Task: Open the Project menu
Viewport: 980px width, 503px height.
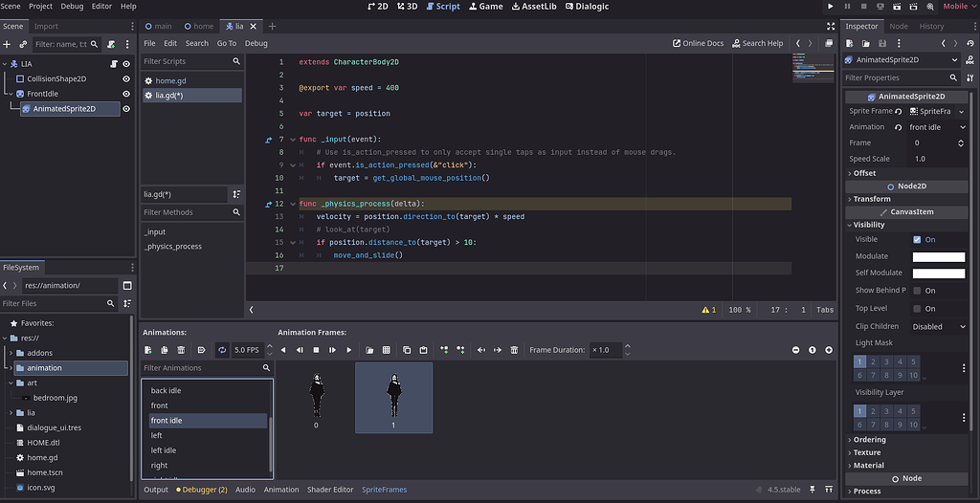Action: click(40, 7)
